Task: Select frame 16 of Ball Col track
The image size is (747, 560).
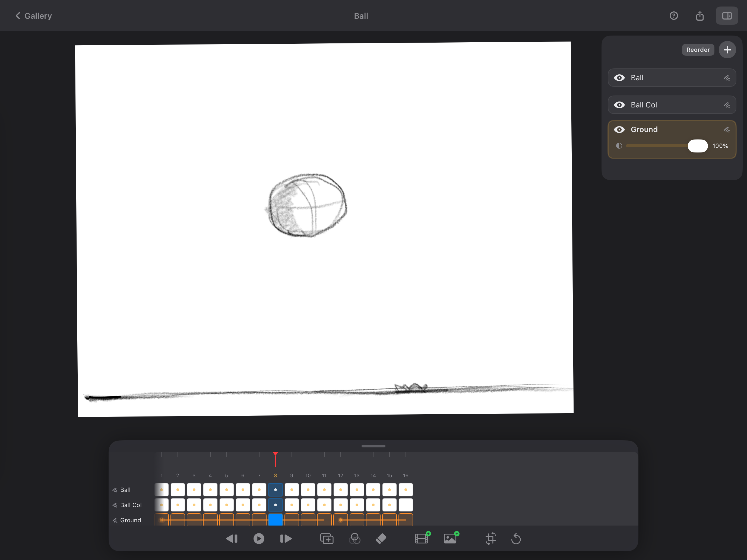Action: point(406,505)
